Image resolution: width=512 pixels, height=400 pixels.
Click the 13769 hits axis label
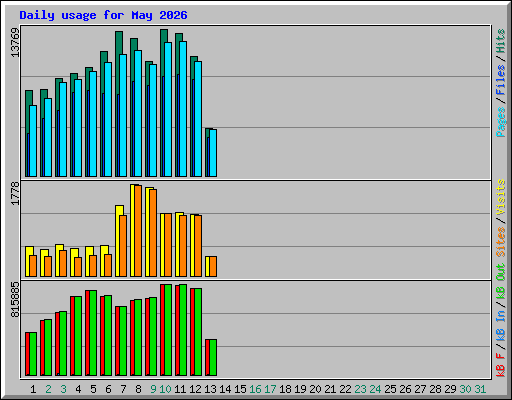pyautogui.click(x=15, y=43)
